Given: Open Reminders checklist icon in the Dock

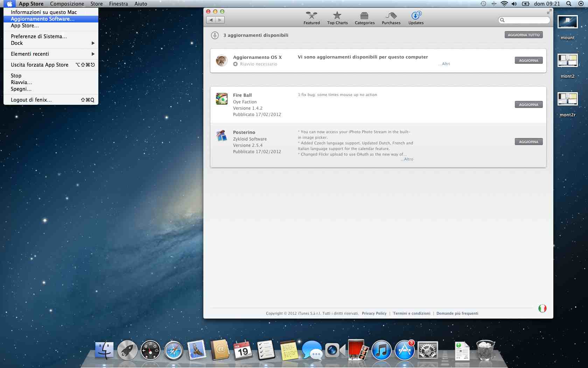Looking at the screenshot, I should click(266, 350).
